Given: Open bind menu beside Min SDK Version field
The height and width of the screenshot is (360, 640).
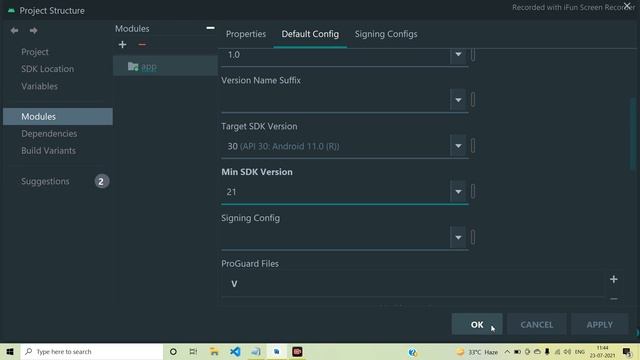Looking at the screenshot, I should (x=473, y=191).
